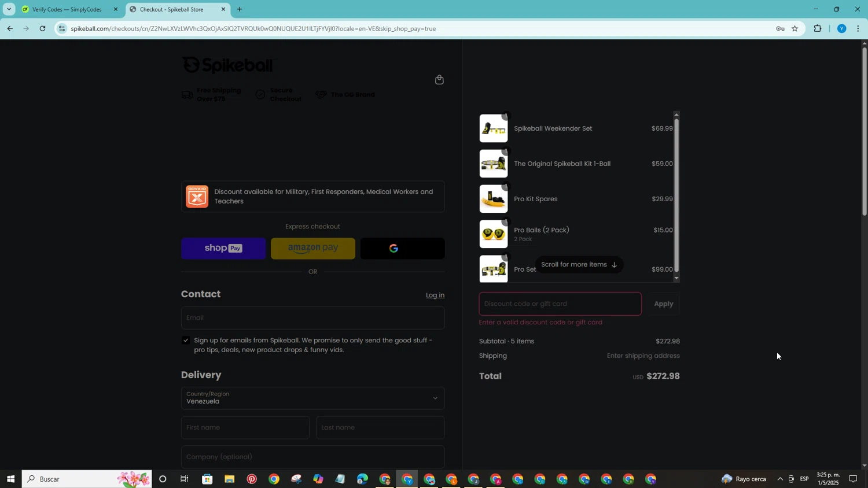Click the Windows search box Buscar
The width and height of the screenshot is (868, 488).
[87, 479]
